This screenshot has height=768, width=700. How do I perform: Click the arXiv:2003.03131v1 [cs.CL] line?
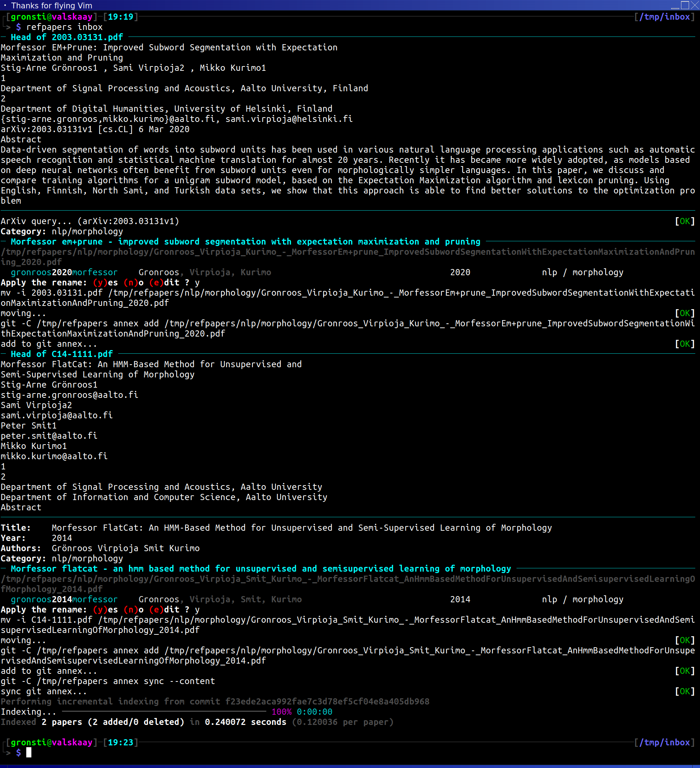95,129
